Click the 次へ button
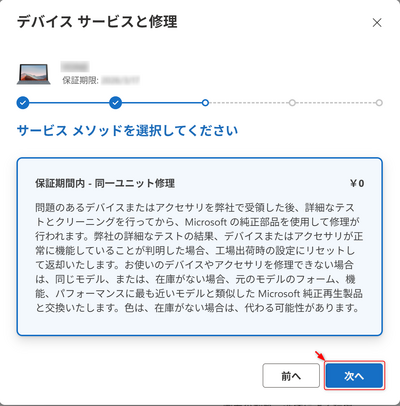Screen dimensions: 400x406 point(354,376)
